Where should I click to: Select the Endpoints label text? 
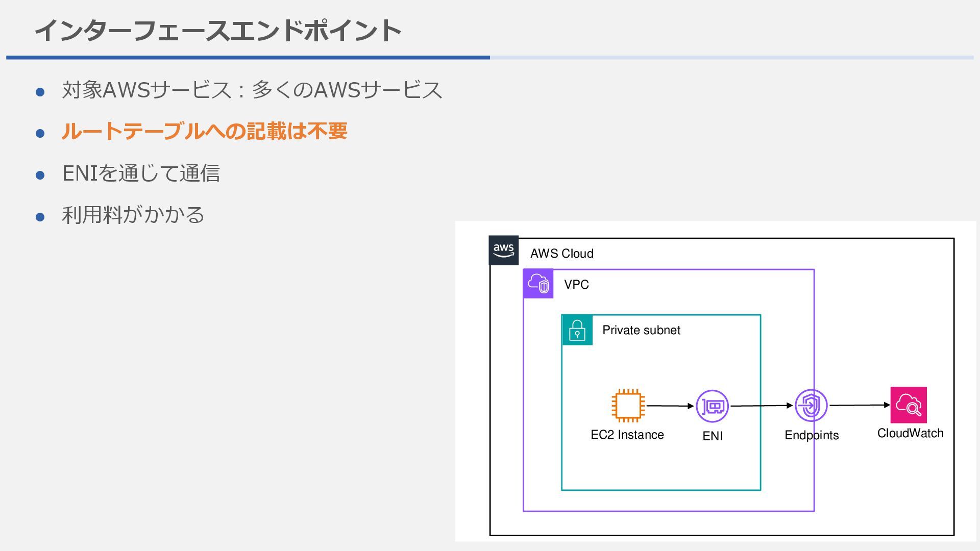pyautogui.click(x=812, y=435)
